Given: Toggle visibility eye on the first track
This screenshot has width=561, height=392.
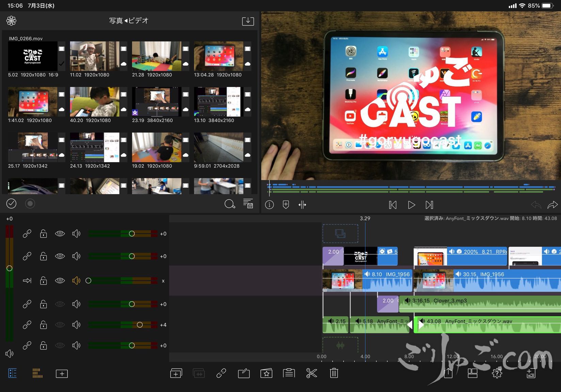Looking at the screenshot, I should click(60, 234).
